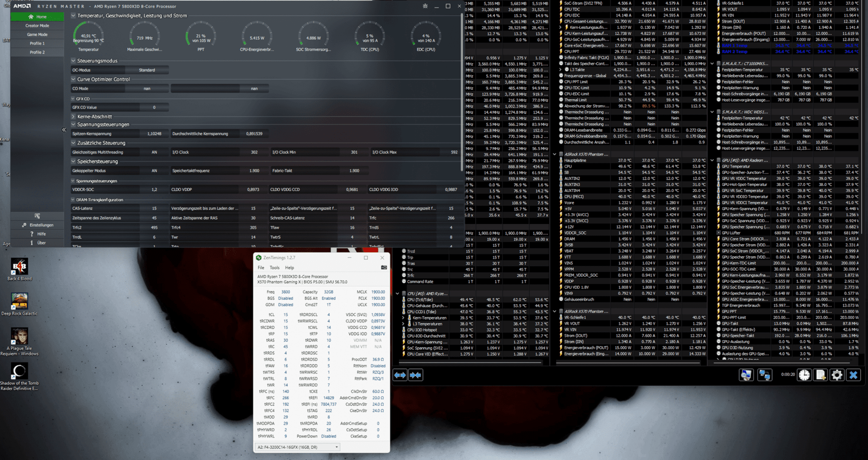Screen dimensions: 868x460
Task: Click the Hilfe question mark in sidebar
Action: (x=32, y=234)
